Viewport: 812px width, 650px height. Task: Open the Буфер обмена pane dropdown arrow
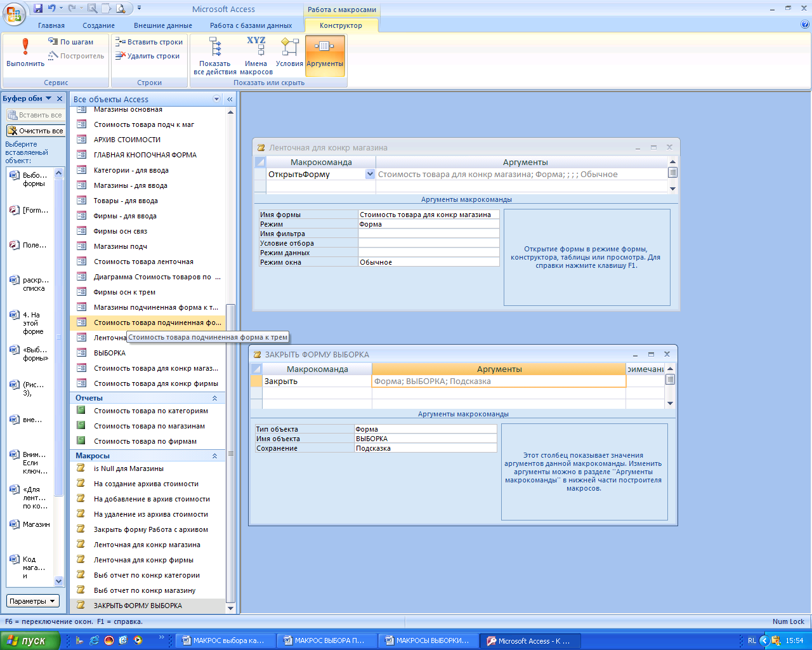(x=49, y=98)
